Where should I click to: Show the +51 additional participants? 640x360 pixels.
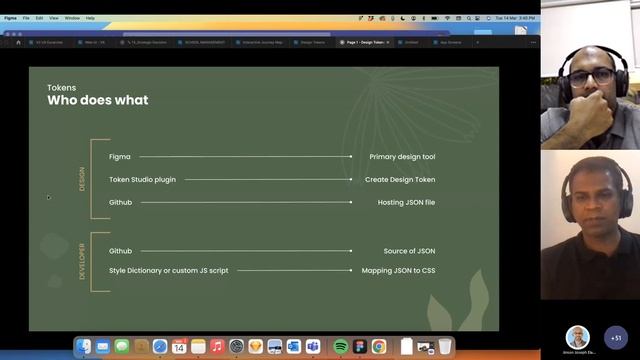coord(616,338)
